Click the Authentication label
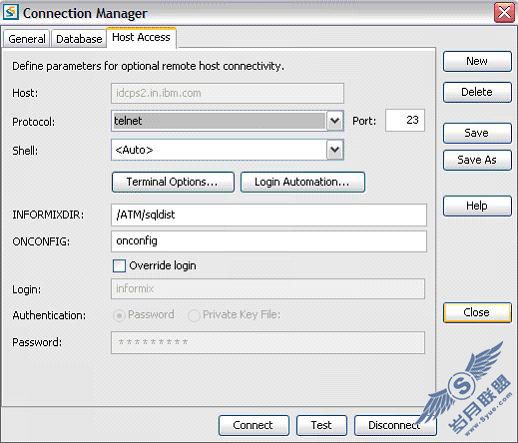This screenshot has height=443, width=518. click(49, 315)
